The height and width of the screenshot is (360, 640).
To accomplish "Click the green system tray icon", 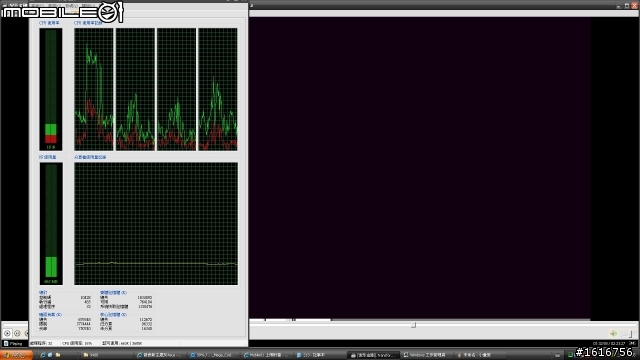I will coord(570,355).
